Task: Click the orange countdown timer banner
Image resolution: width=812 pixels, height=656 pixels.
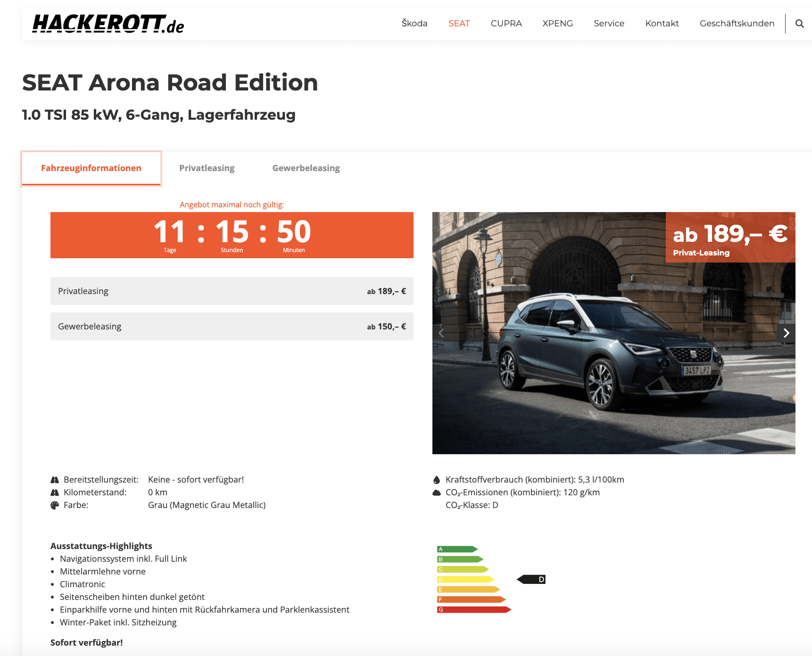Action: pos(232,235)
